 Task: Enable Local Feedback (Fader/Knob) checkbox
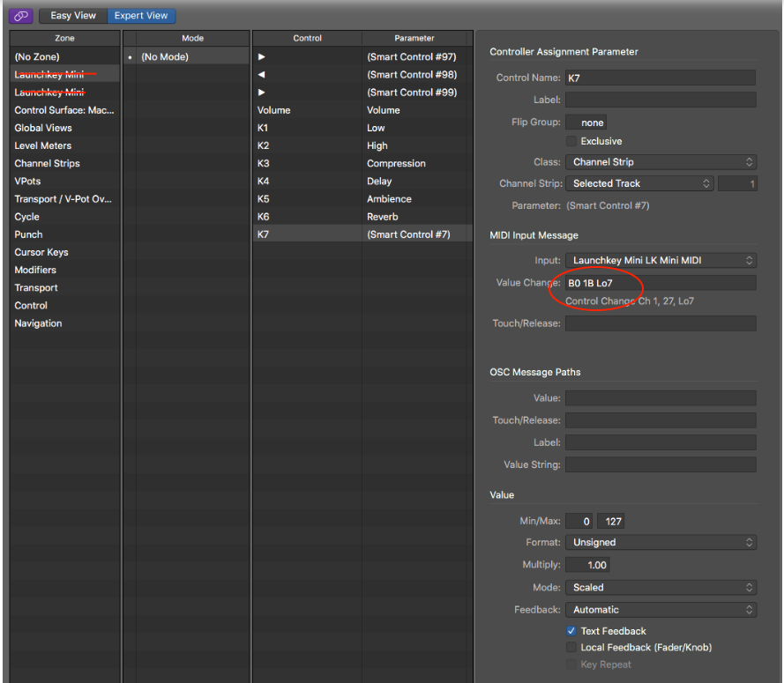571,647
